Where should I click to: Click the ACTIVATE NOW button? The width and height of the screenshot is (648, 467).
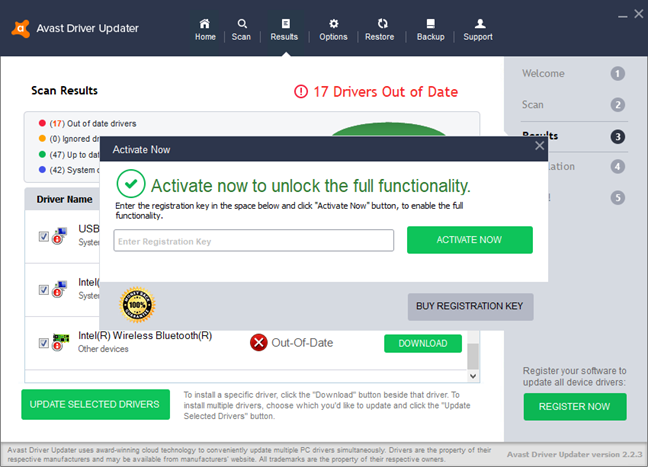tap(469, 240)
